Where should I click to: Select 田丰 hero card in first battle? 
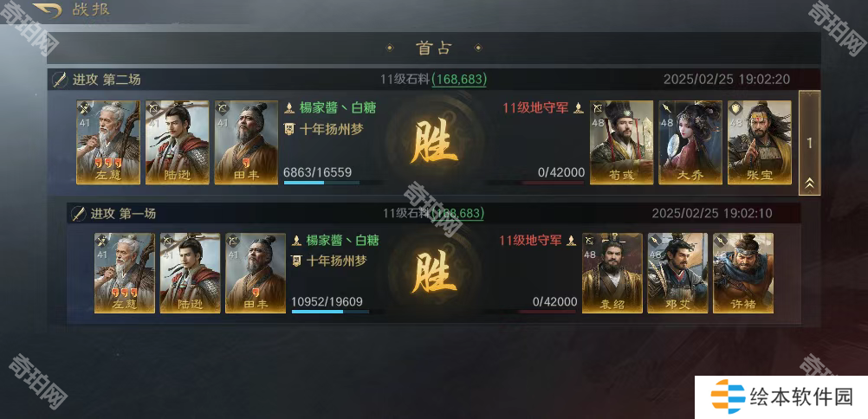pyautogui.click(x=256, y=273)
